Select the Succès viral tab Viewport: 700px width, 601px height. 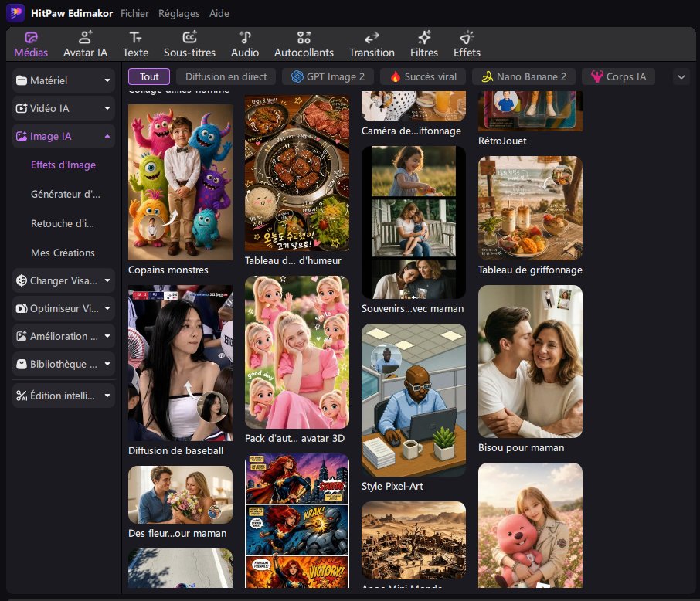pyautogui.click(x=423, y=76)
